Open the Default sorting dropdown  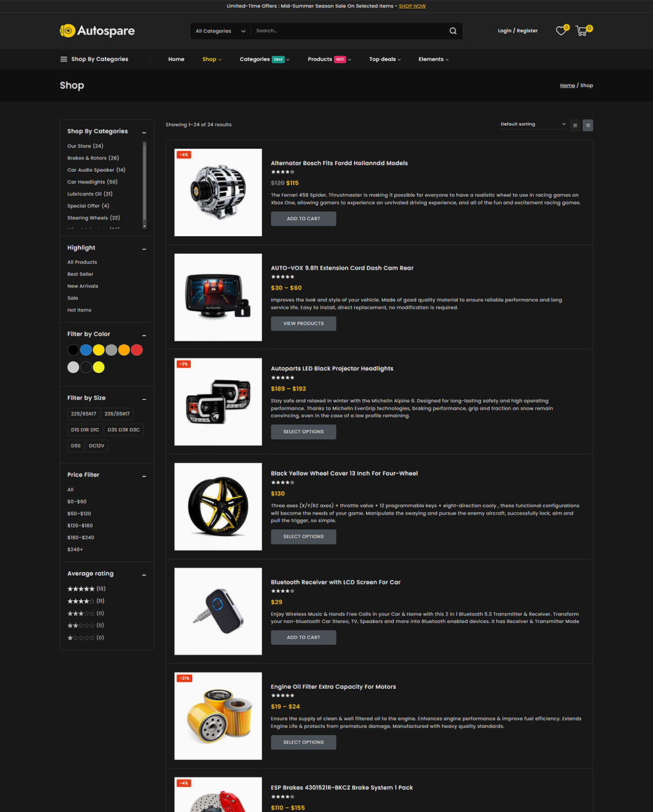click(533, 125)
